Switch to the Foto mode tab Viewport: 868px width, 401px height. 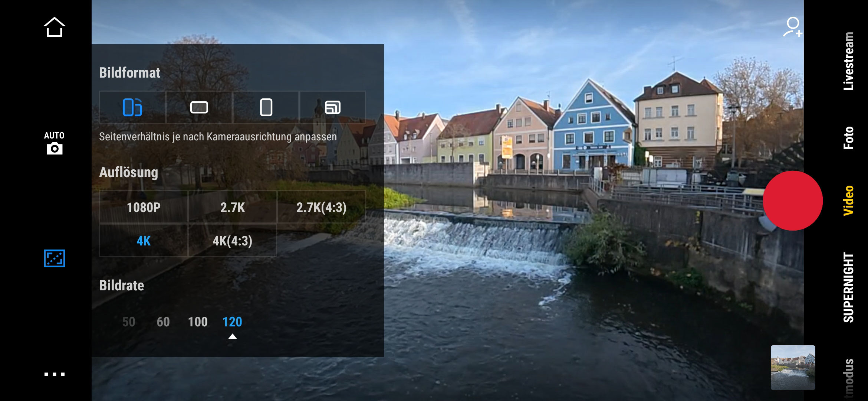pos(848,138)
